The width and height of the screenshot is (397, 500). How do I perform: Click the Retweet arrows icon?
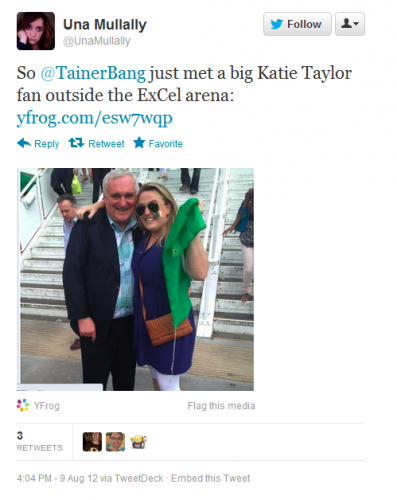coord(76,143)
